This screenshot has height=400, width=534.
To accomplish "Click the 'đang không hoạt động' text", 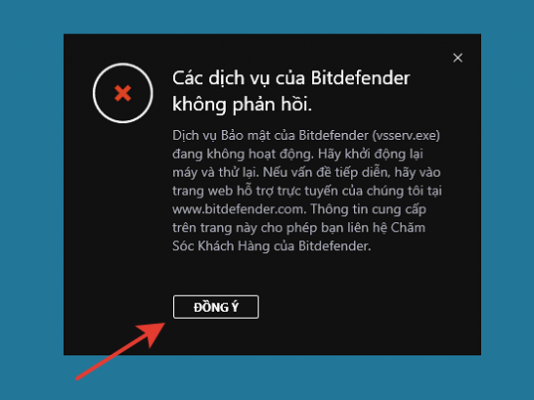I will coord(243,154).
